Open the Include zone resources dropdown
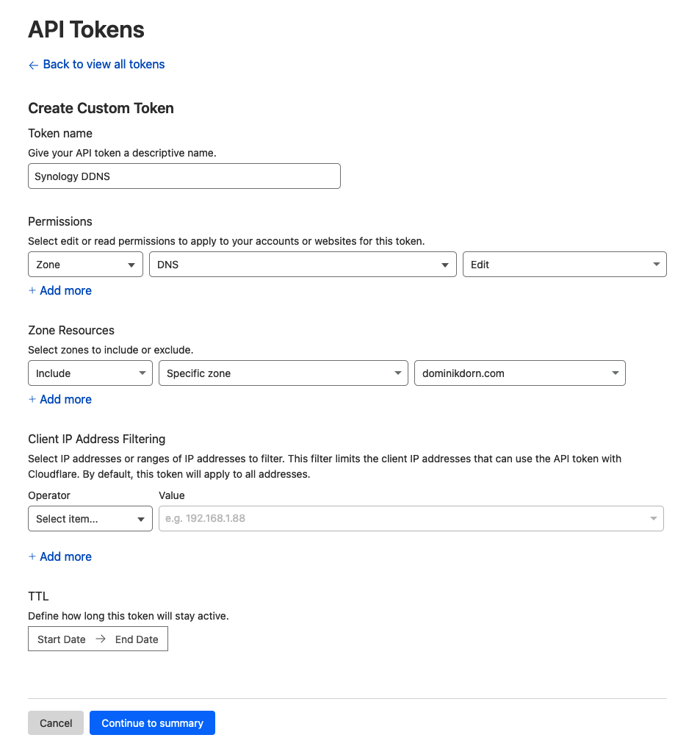The height and width of the screenshot is (746, 700). click(x=90, y=373)
